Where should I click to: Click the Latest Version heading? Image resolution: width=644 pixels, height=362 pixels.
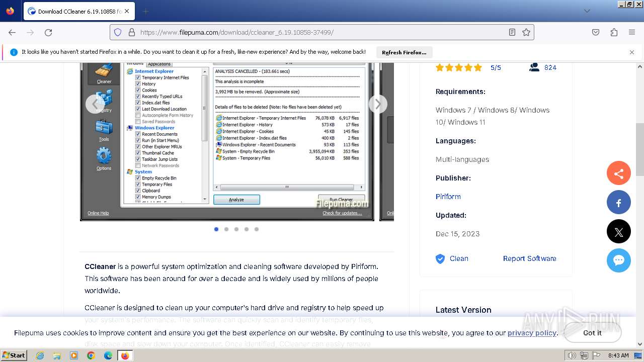click(463, 310)
